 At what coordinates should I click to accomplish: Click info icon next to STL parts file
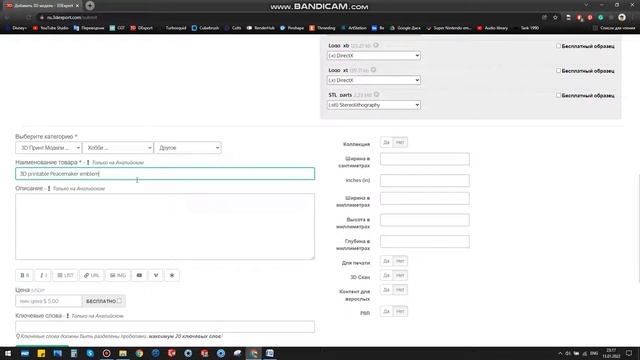click(376, 95)
